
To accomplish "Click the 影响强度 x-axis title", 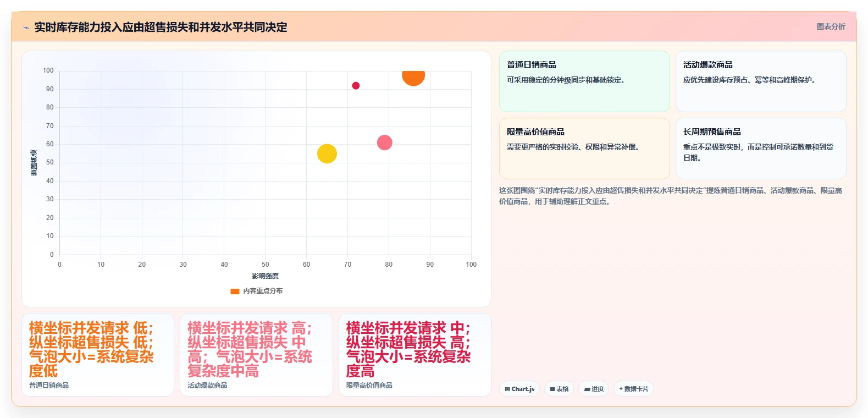I will [x=266, y=276].
